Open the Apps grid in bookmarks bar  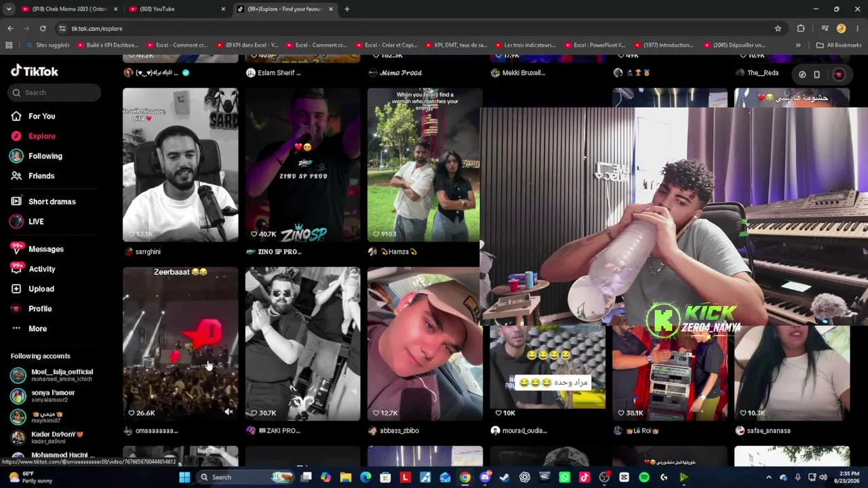tap(9, 45)
